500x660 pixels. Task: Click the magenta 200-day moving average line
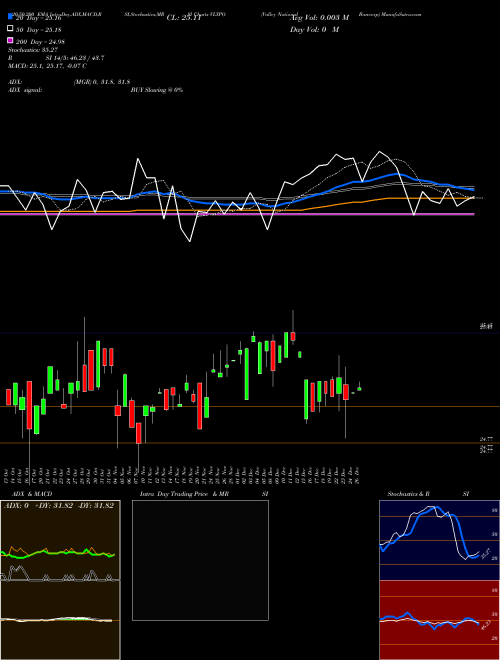[x=237, y=214]
